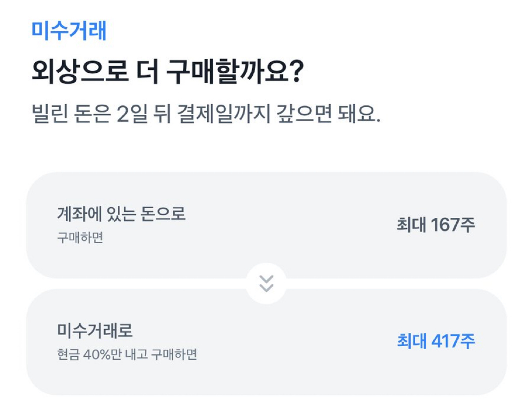Click the 구매하면 caption in first card
Image resolution: width=532 pixels, height=419 pixels.
pos(80,238)
